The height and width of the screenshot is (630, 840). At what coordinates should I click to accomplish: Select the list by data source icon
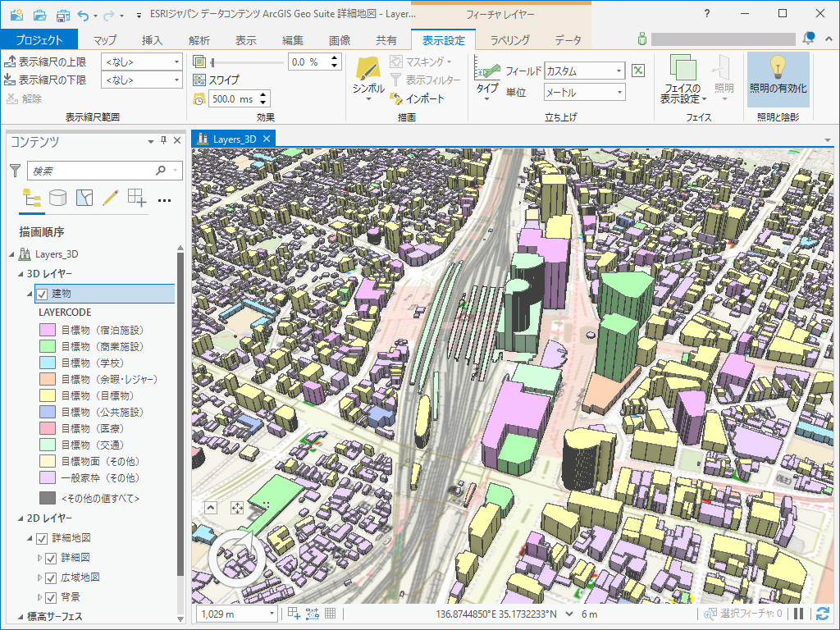point(57,198)
